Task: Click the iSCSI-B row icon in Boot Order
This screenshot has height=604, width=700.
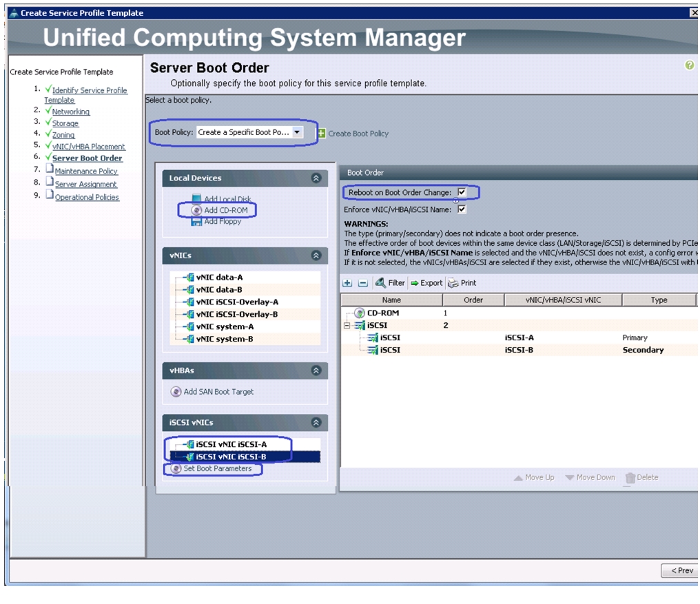Action: point(373,350)
